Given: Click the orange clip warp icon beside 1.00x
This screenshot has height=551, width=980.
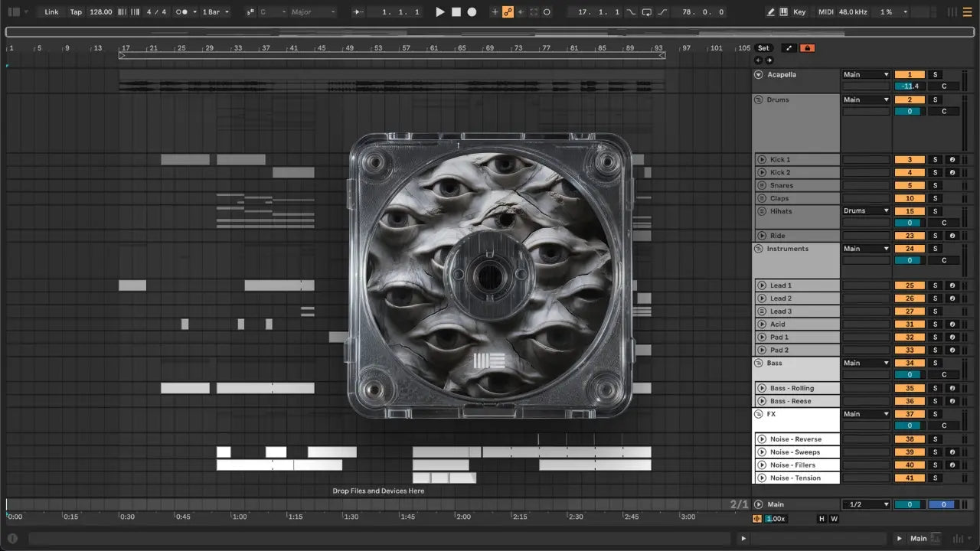Looking at the screenshot, I should [x=758, y=519].
